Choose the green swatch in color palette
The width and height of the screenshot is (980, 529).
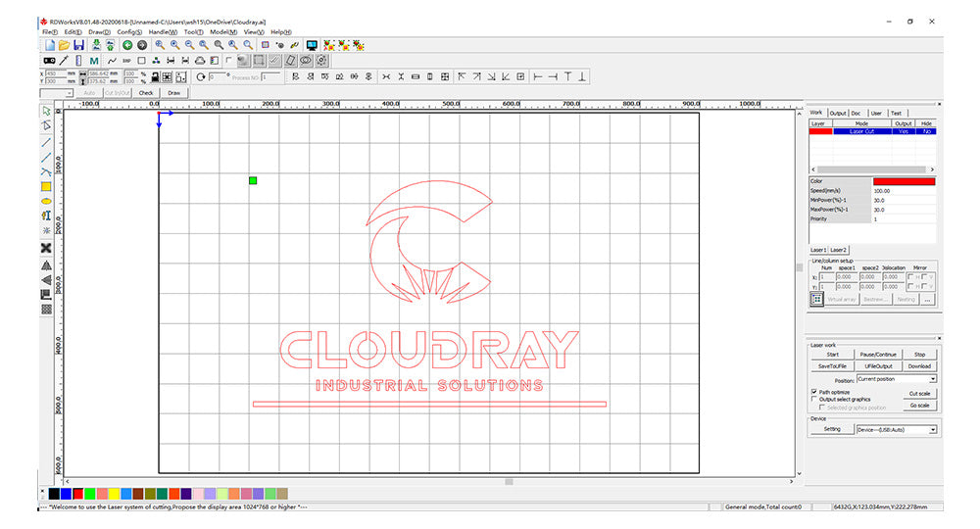click(90, 494)
